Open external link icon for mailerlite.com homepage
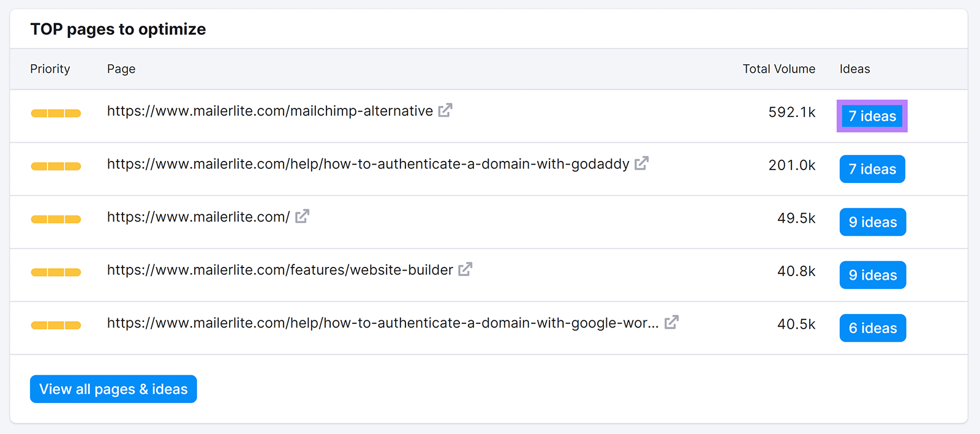The image size is (980, 434). pos(302,216)
